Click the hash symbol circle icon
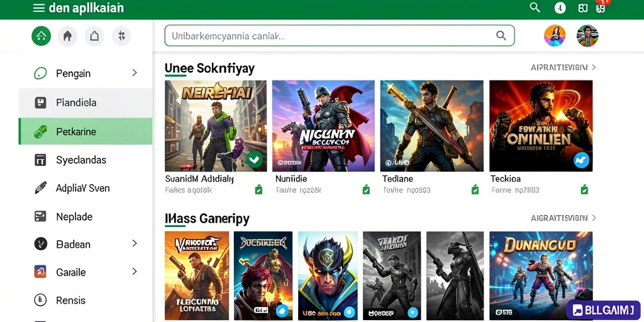Viewport: 644px width, 322px height. coord(121,36)
